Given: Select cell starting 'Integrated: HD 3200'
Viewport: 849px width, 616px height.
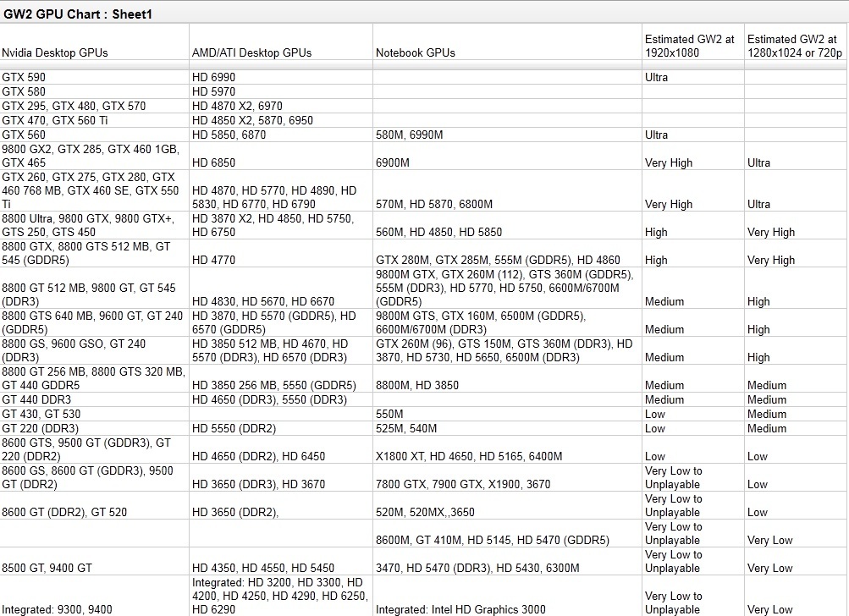Looking at the screenshot, I should click(x=280, y=596).
